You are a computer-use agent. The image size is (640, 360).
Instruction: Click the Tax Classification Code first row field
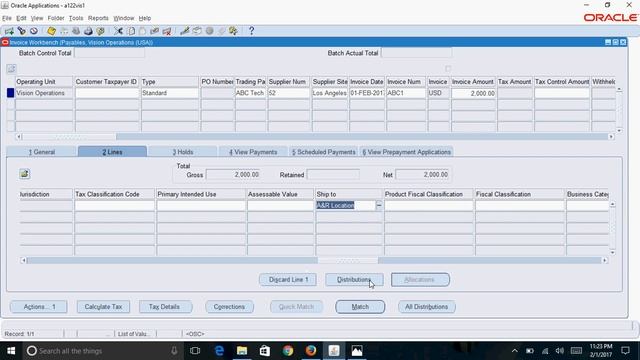click(114, 205)
